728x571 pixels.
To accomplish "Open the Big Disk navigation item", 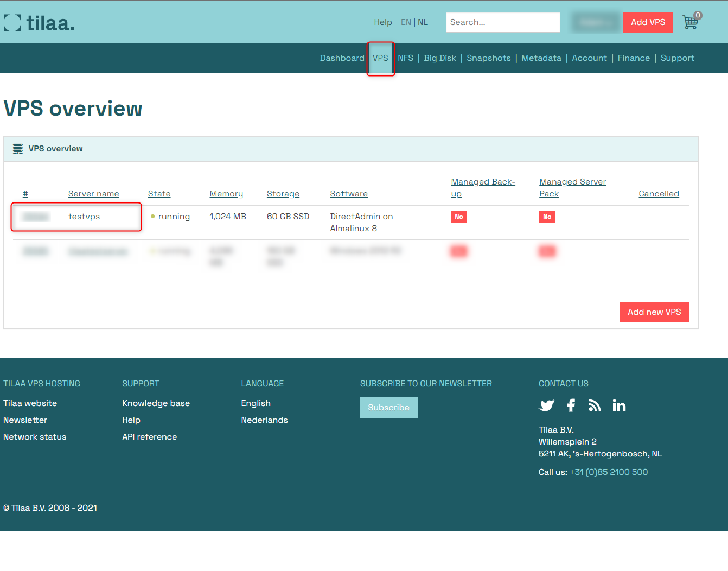I will pyautogui.click(x=440, y=58).
